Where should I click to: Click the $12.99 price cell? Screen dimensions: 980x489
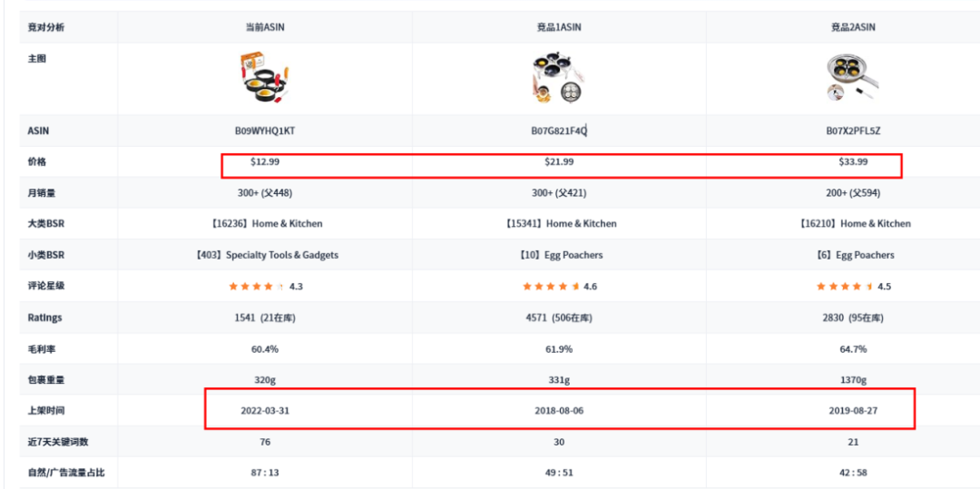tap(265, 161)
